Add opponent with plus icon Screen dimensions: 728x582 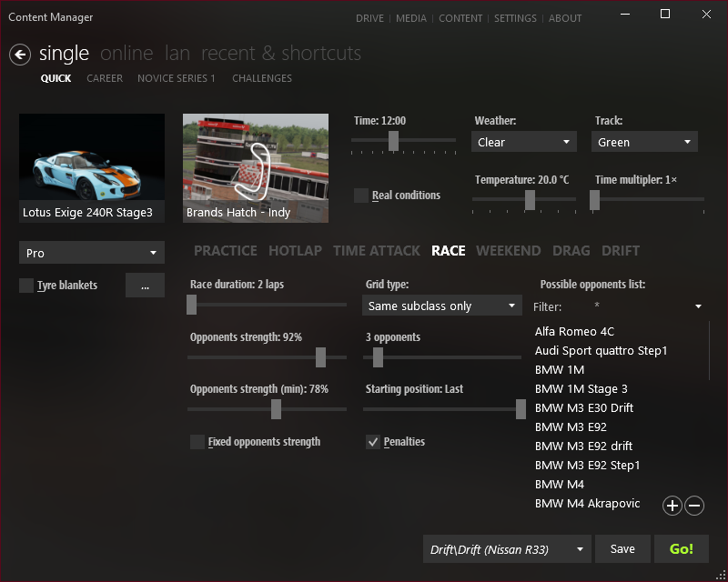click(672, 506)
